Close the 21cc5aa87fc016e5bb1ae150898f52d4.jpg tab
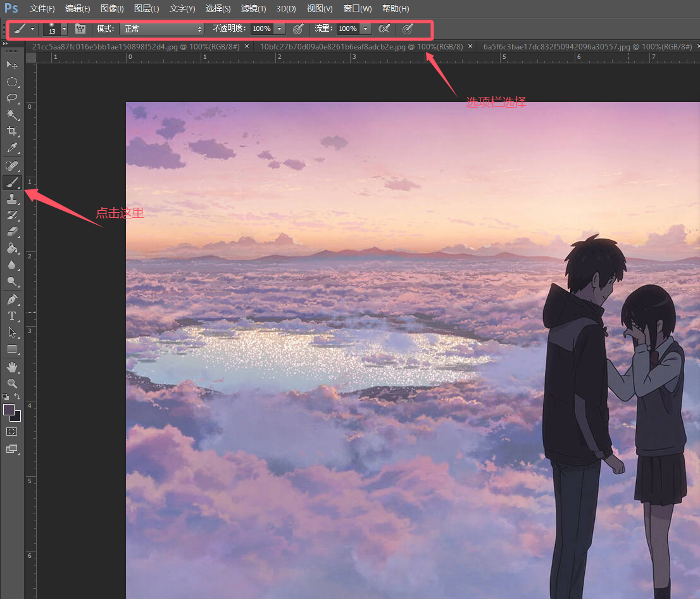 click(x=246, y=46)
